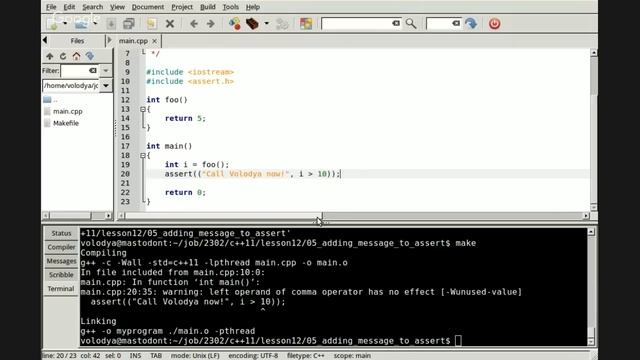Expand the recent files dropdown arrow
The width and height of the screenshot is (640, 360).
[95, 24]
